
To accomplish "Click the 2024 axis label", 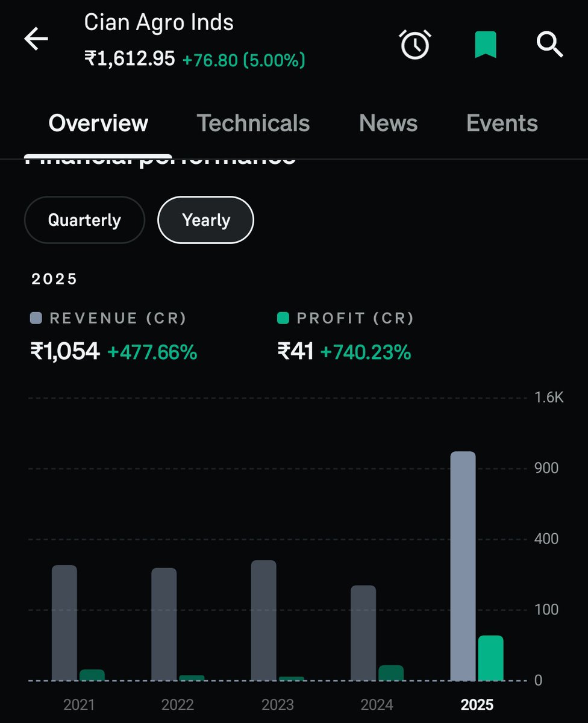I will click(x=377, y=704).
